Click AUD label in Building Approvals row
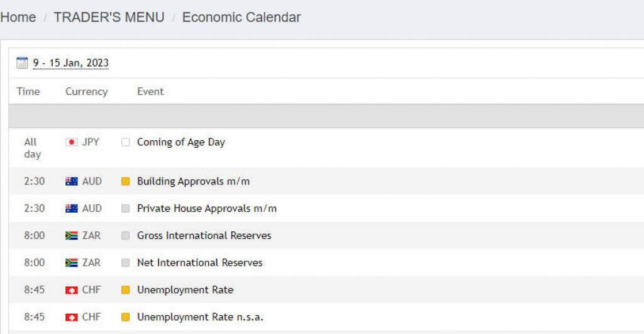 [x=92, y=181]
